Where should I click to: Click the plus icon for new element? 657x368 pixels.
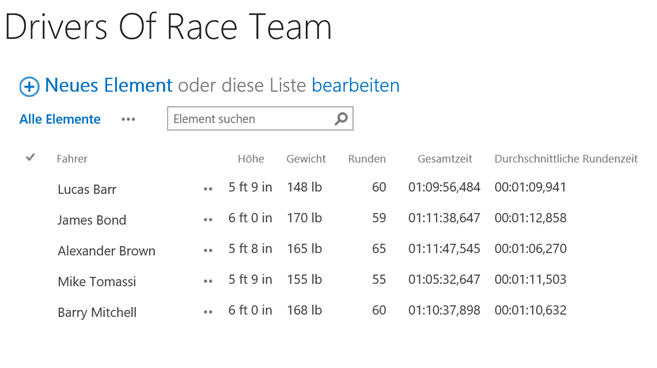coord(29,87)
